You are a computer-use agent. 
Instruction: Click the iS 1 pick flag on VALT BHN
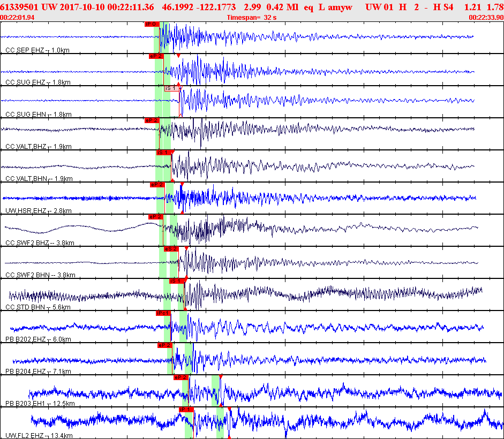pyautogui.click(x=163, y=153)
